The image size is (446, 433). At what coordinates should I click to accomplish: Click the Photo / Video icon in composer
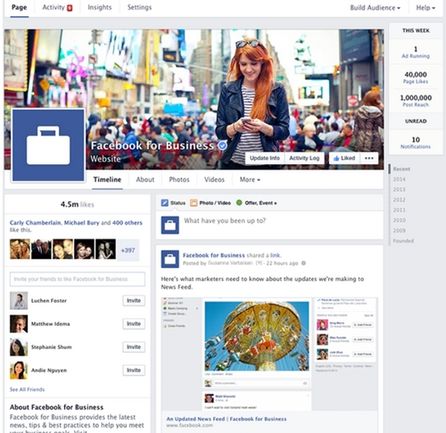click(194, 203)
